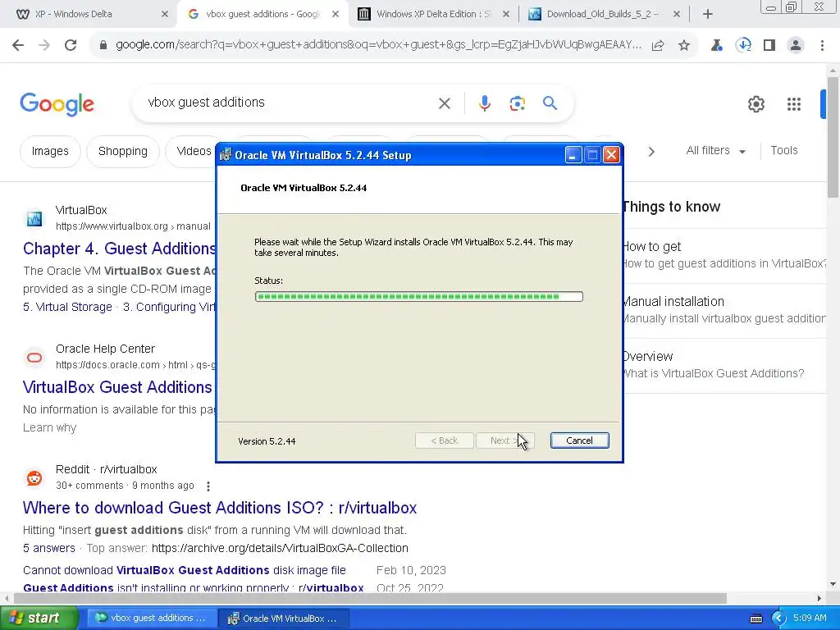Expand the Manual installation topic
Viewport: 840px width, 630px height.
coord(724,310)
